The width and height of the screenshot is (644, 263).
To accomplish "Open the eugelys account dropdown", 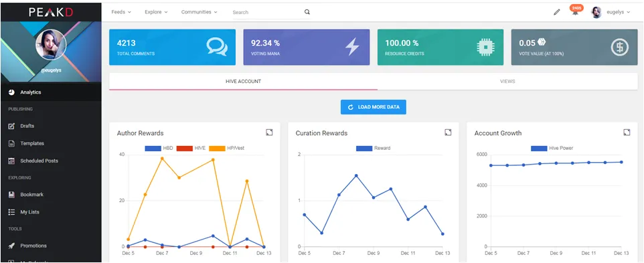I will tap(618, 12).
